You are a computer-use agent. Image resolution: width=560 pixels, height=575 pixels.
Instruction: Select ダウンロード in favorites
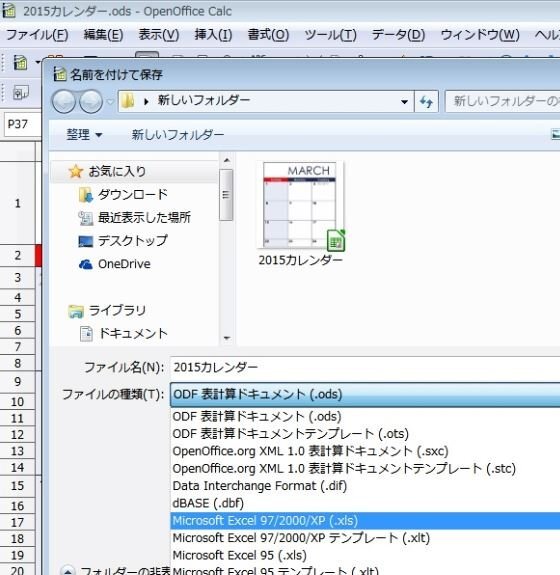133,194
